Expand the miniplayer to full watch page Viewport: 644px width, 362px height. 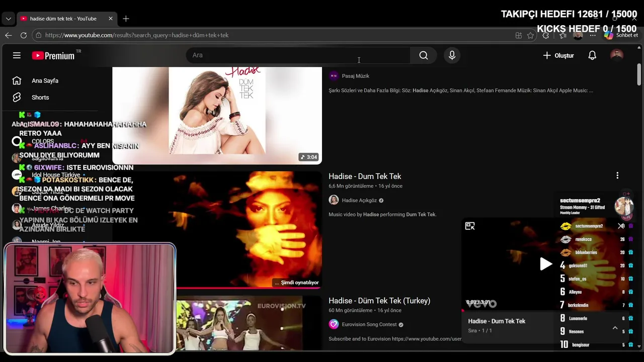tap(470, 226)
